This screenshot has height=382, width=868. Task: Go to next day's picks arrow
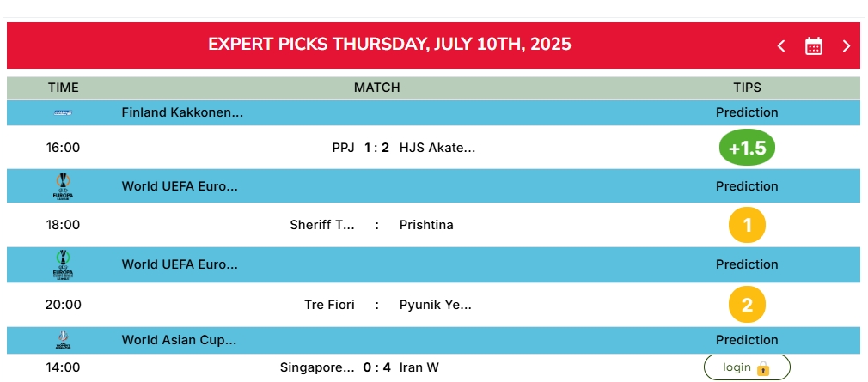846,46
